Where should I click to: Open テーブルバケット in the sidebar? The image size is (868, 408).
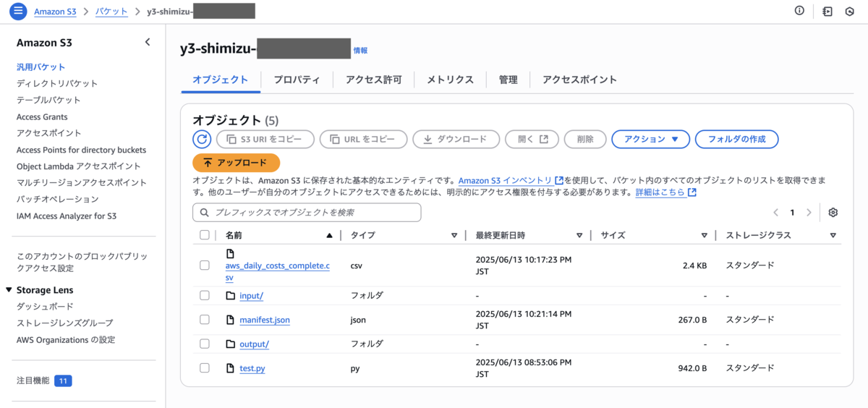(x=48, y=100)
